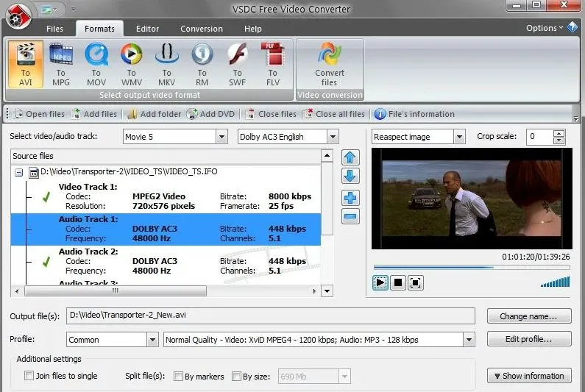Viewport: 585px width, 392px height.
Task: Click Add files in the toolbar
Action: 94,114
